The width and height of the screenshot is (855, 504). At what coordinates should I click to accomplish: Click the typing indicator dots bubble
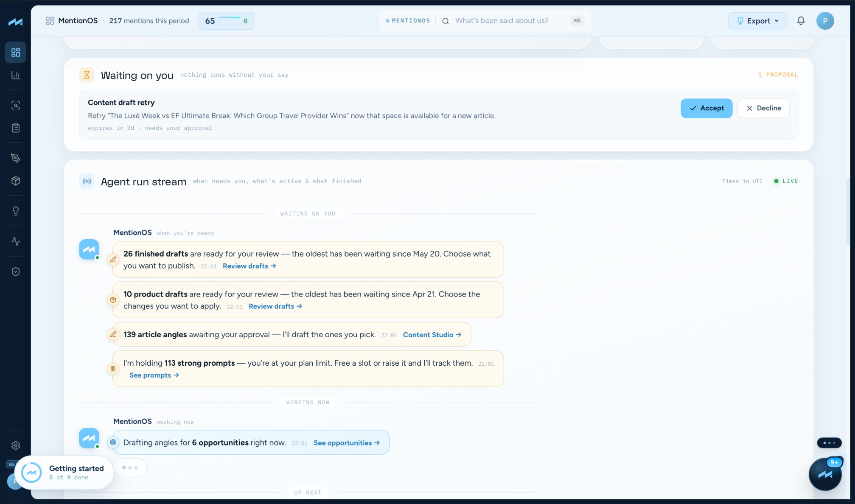click(x=130, y=468)
